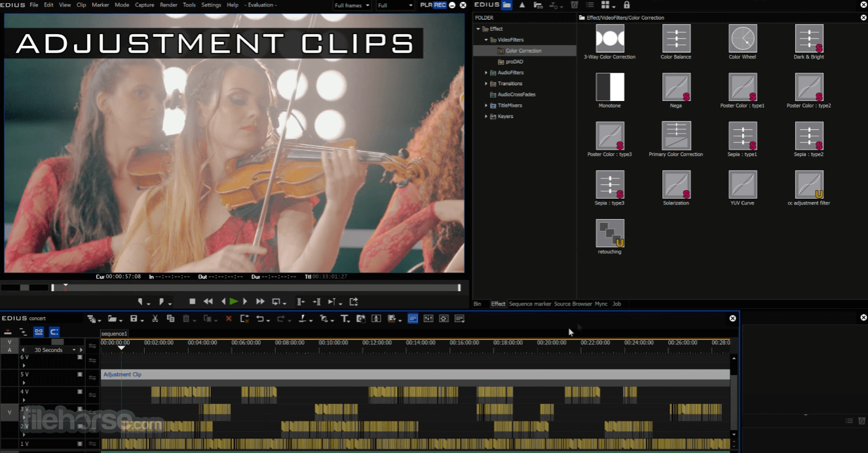The height and width of the screenshot is (453, 868).
Task: Select Poster Color : type3 preset
Action: click(x=610, y=136)
